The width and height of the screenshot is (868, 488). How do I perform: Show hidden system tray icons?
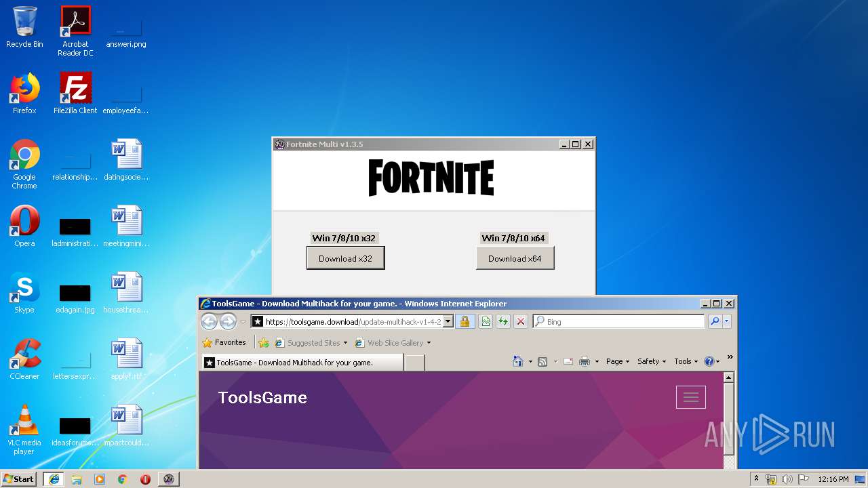tap(757, 479)
